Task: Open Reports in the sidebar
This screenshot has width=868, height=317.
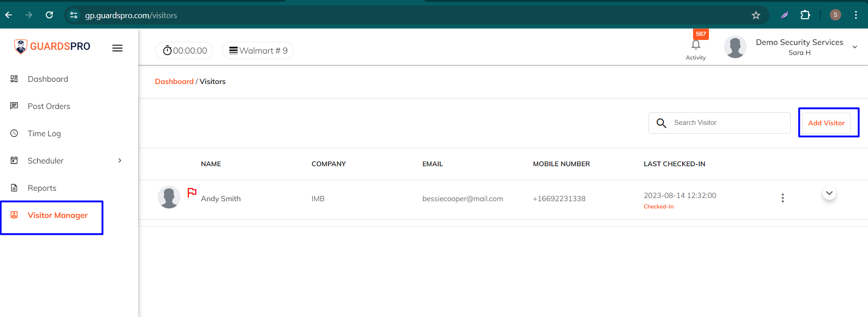Action: [x=42, y=188]
